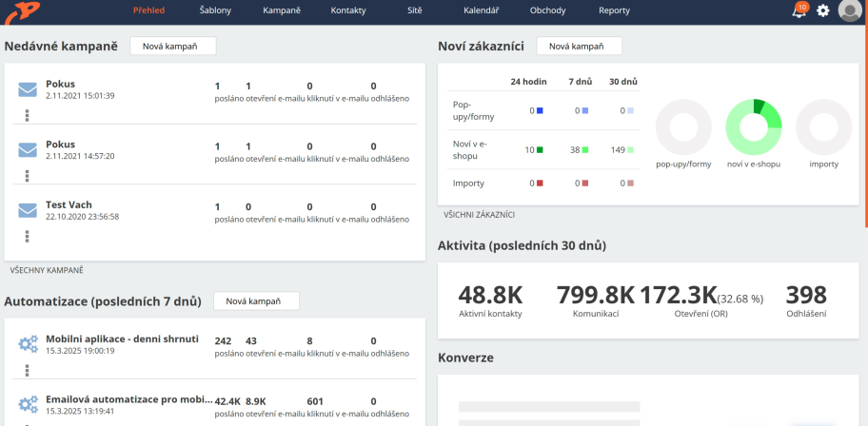Click gears icon of Mobilní aplikace automation
Image resolution: width=868 pixels, height=426 pixels.
(28, 344)
